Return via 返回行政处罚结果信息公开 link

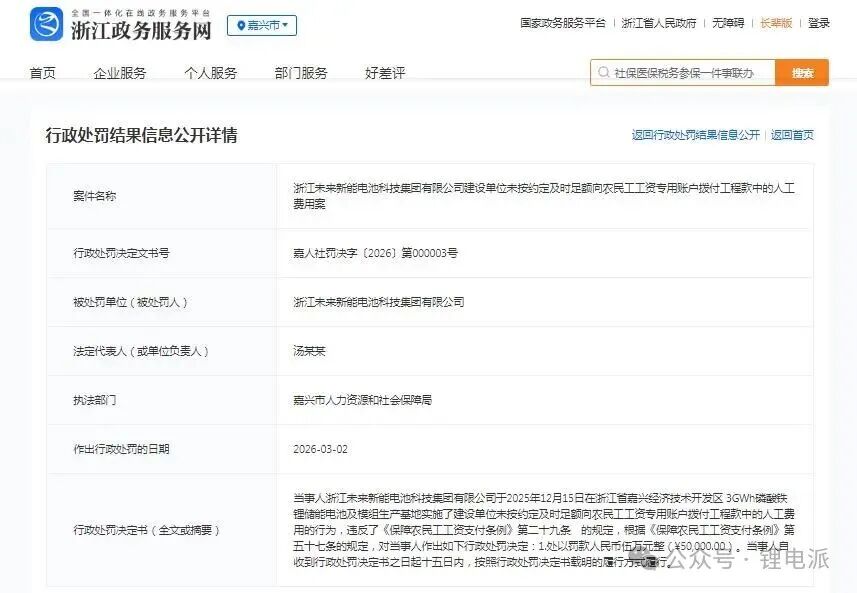click(x=695, y=135)
